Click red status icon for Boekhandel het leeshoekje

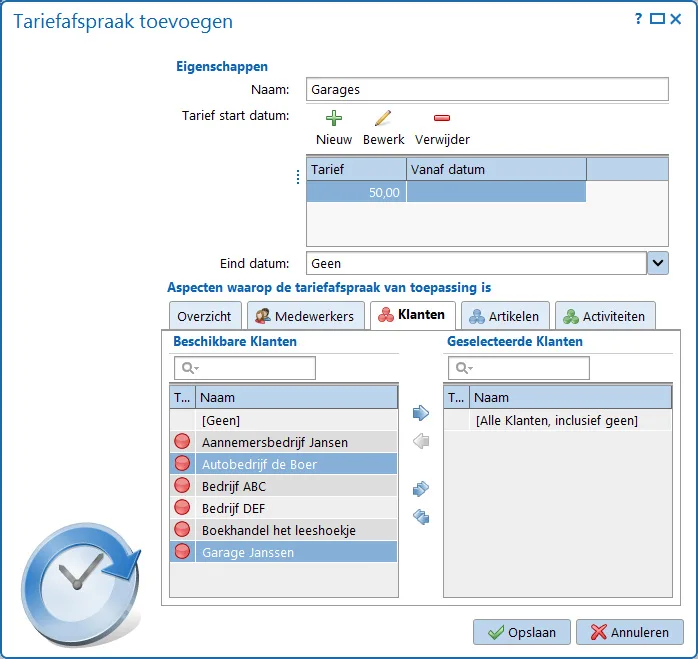pyautogui.click(x=182, y=529)
